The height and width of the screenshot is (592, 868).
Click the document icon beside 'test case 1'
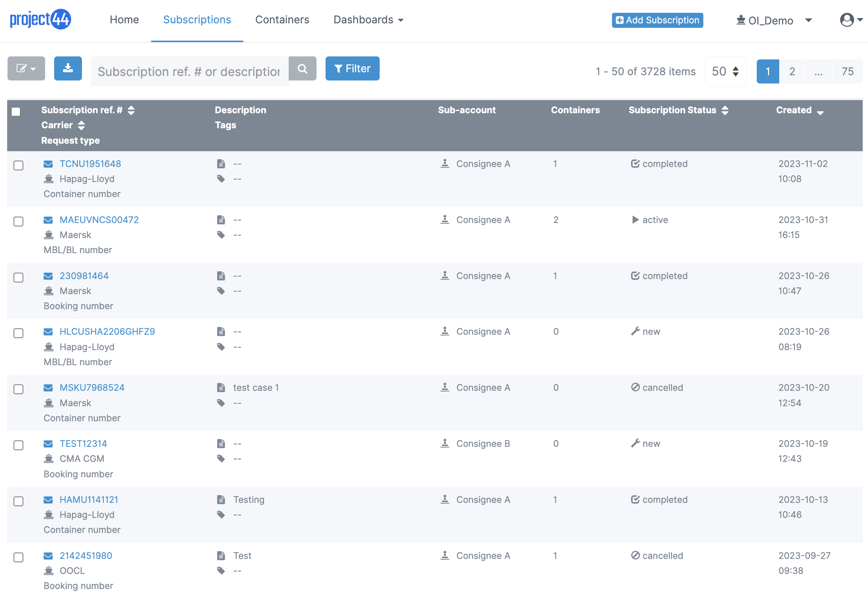click(221, 387)
